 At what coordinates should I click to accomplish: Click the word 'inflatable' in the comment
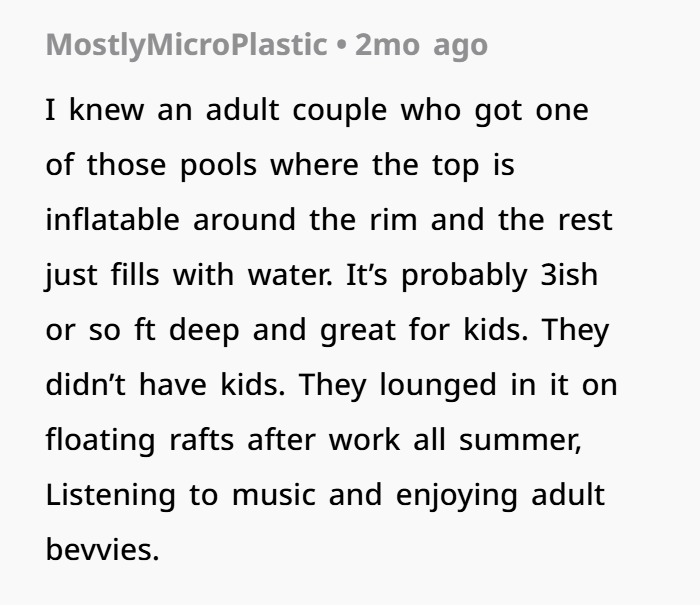112,219
